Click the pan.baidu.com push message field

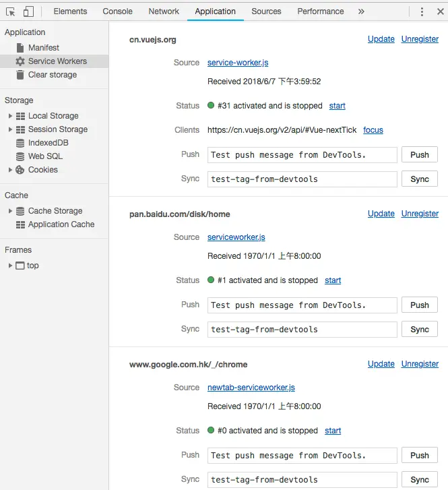302,305
